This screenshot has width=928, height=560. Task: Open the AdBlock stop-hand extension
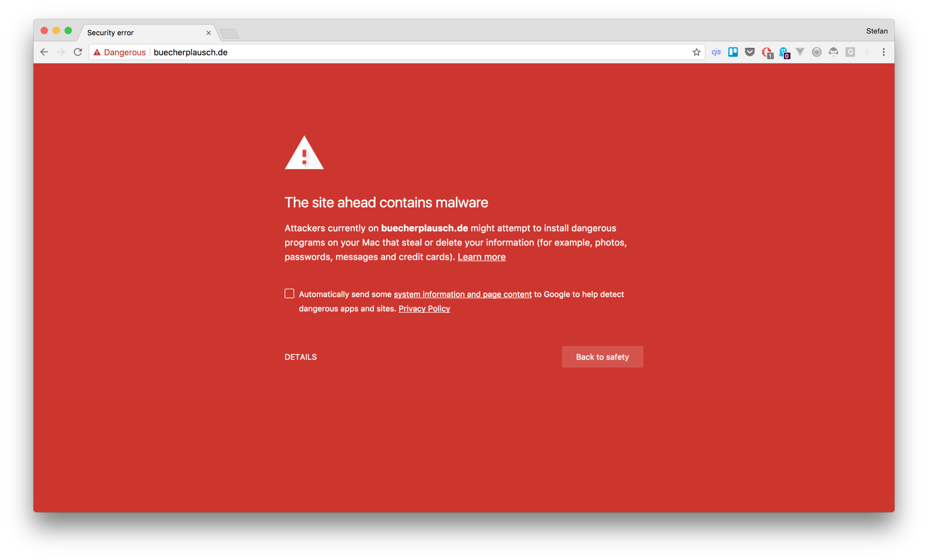click(x=767, y=53)
